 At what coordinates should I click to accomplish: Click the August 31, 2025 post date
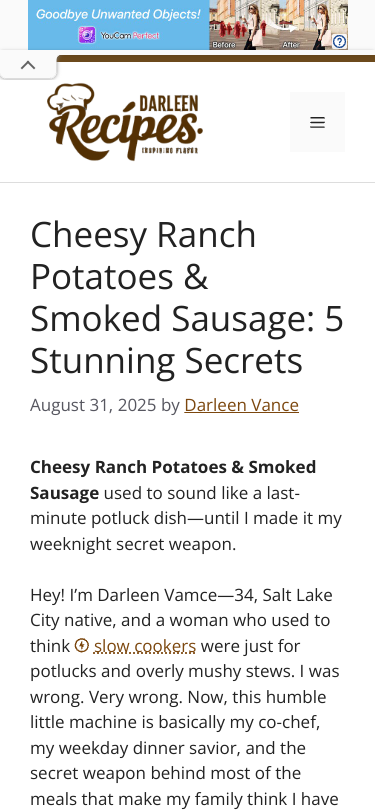pos(93,405)
